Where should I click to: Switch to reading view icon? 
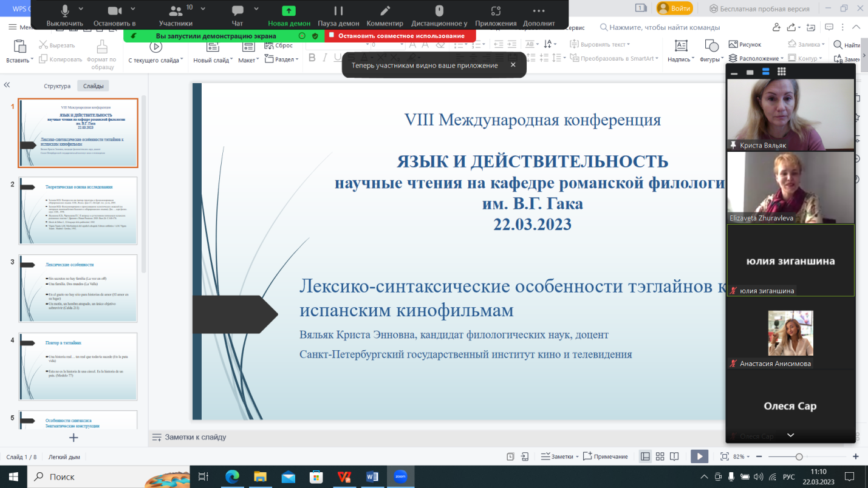click(675, 456)
